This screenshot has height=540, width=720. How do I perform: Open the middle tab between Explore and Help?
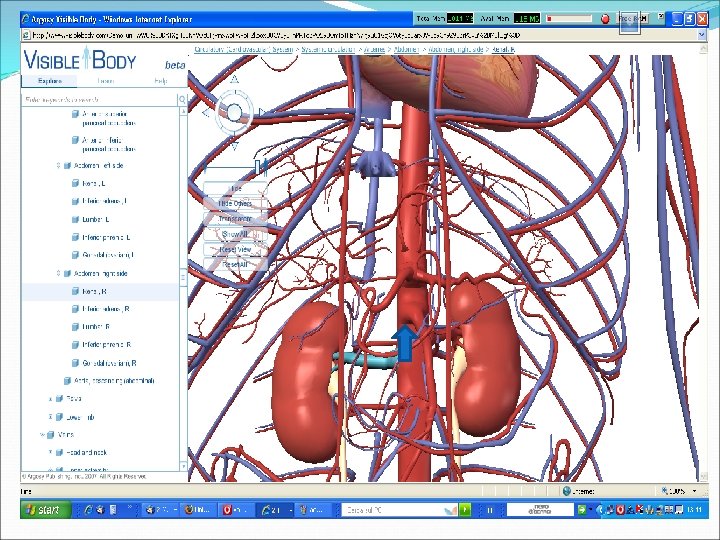pos(105,81)
